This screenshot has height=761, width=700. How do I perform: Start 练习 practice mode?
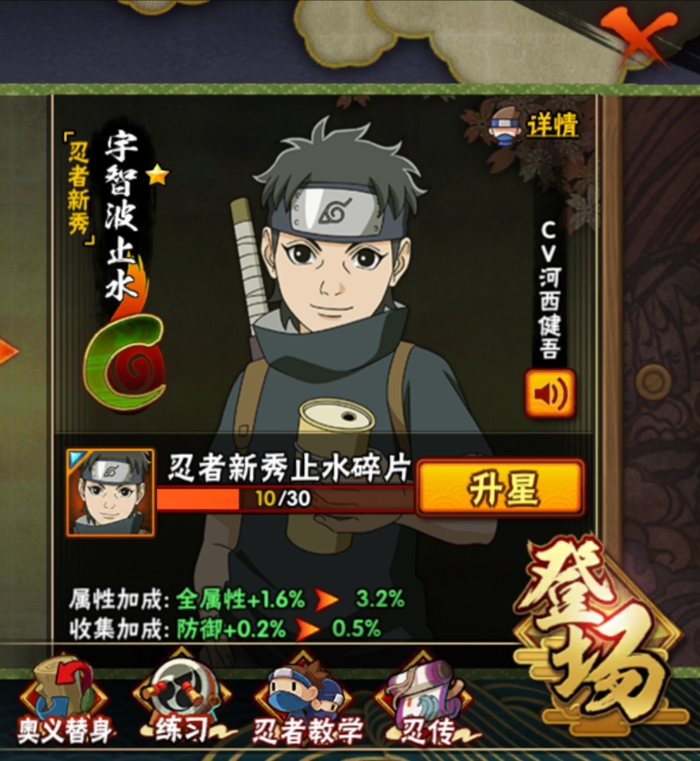(x=180, y=703)
